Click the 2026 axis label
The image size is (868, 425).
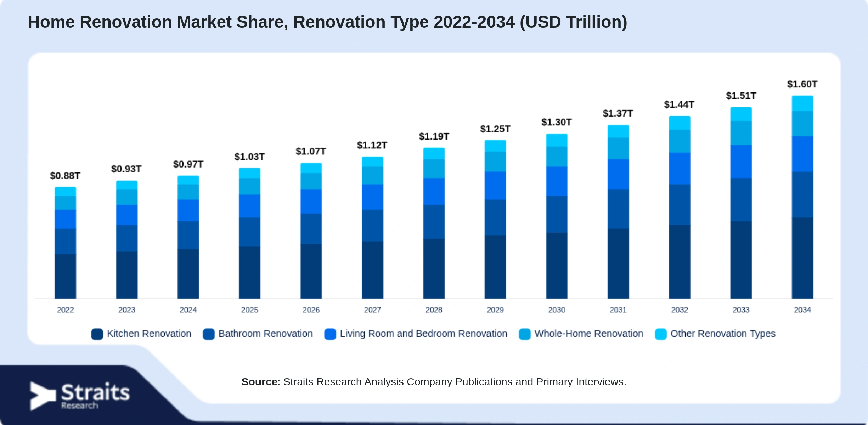[311, 310]
